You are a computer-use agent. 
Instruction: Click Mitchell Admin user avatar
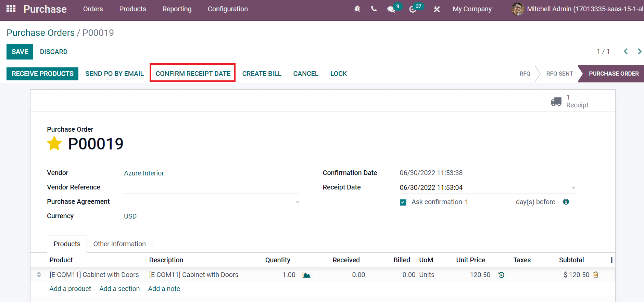pos(518,9)
